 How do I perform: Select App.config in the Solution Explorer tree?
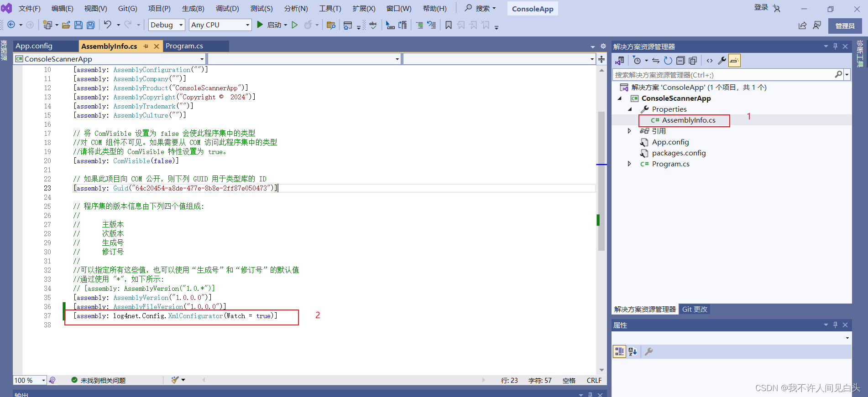point(670,142)
